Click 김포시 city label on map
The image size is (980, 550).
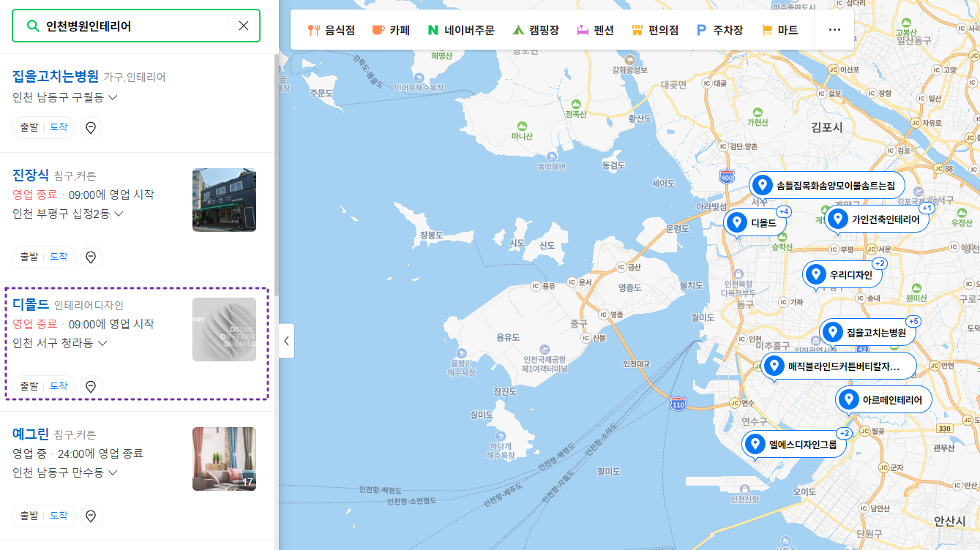(827, 127)
